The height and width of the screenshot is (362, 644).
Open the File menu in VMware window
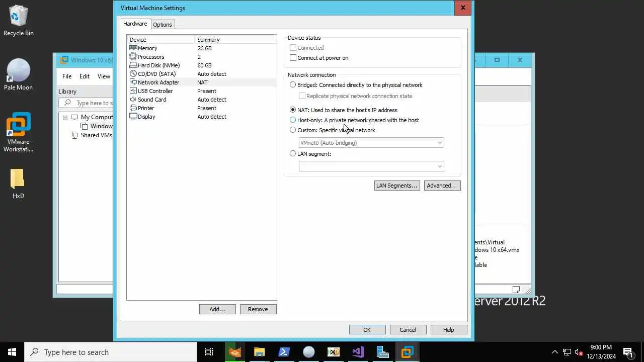pos(67,76)
